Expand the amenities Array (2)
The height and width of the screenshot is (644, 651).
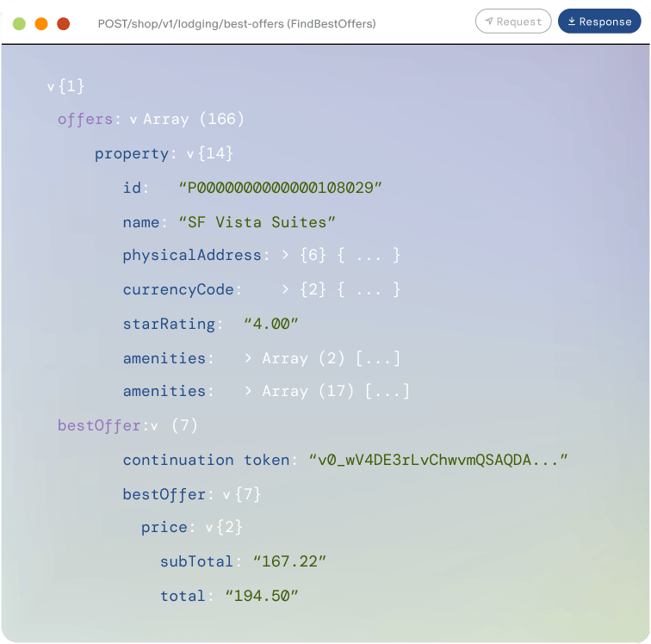pos(248,358)
